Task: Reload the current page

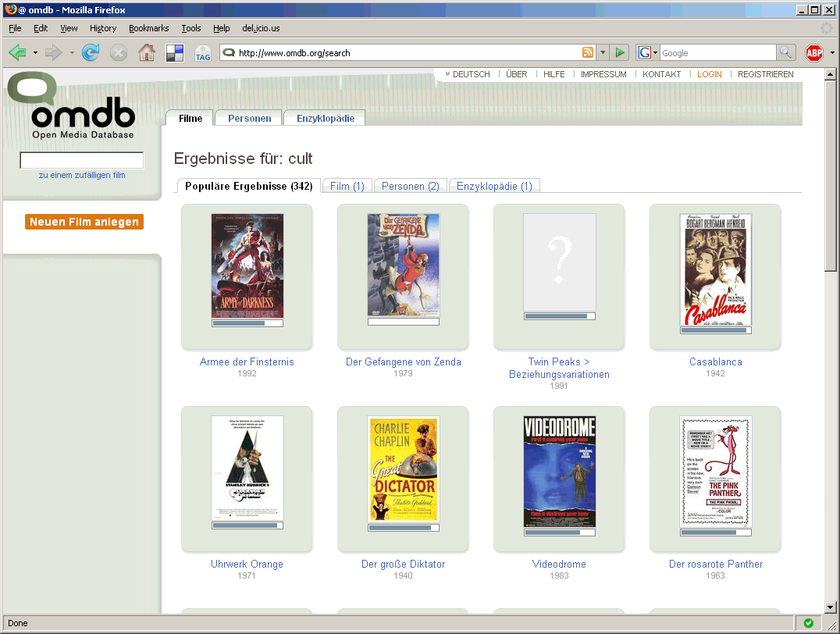Action: tap(91, 52)
